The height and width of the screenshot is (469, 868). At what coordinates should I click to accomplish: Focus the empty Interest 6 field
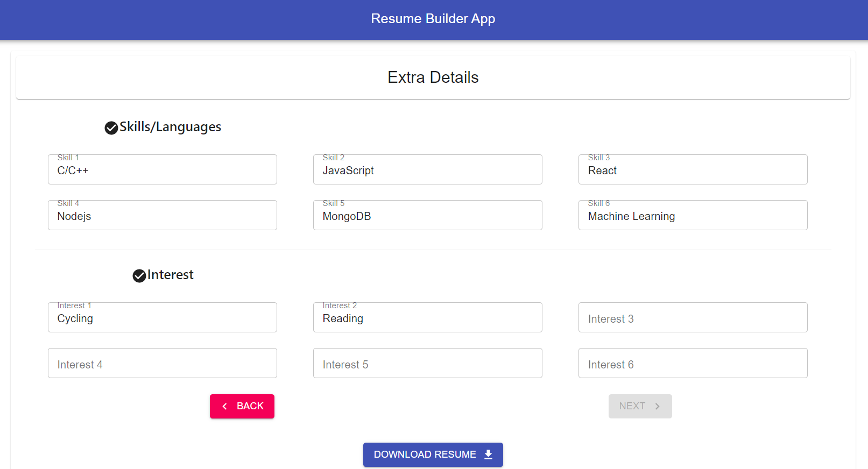pos(693,363)
